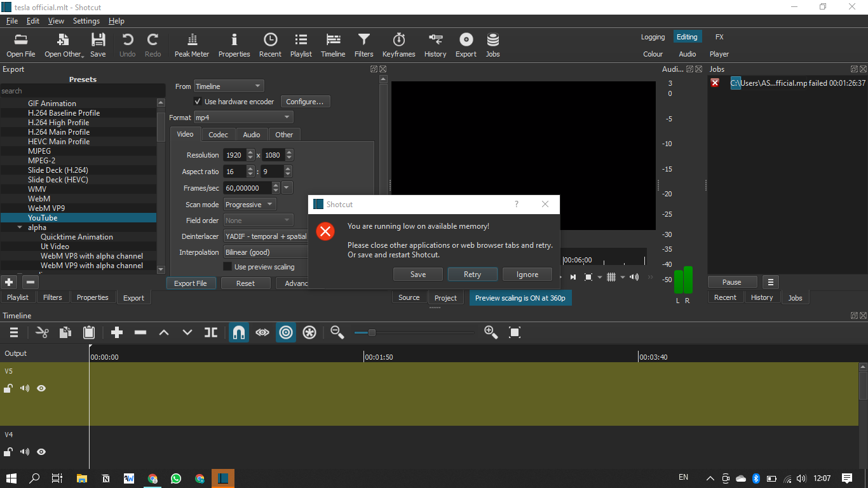Show the Recent panel from toolbar

270,46
